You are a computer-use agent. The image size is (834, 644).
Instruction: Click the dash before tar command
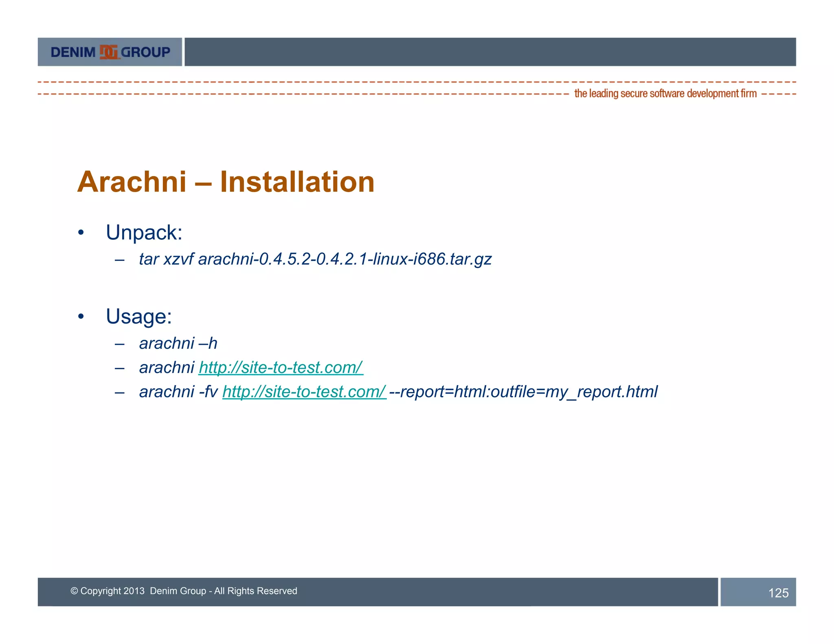click(119, 260)
